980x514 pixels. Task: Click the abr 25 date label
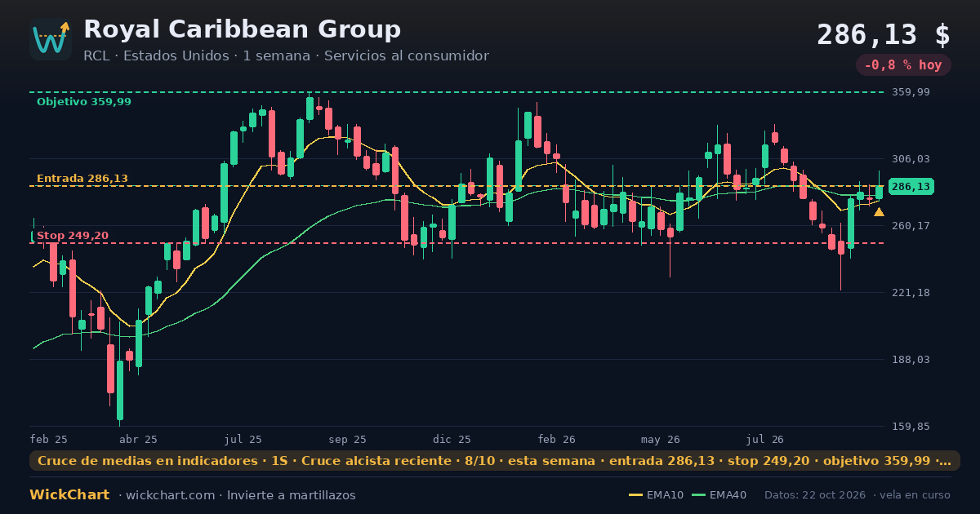(x=138, y=439)
